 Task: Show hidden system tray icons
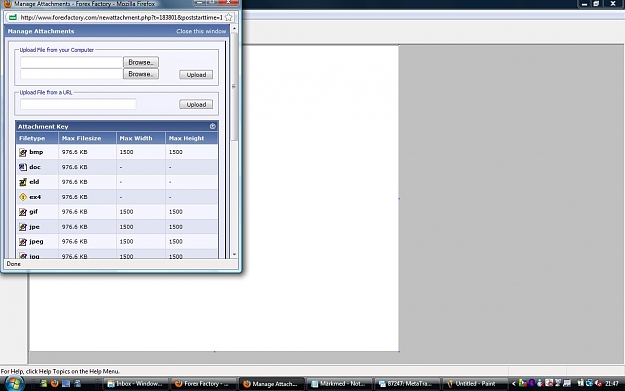514,383
